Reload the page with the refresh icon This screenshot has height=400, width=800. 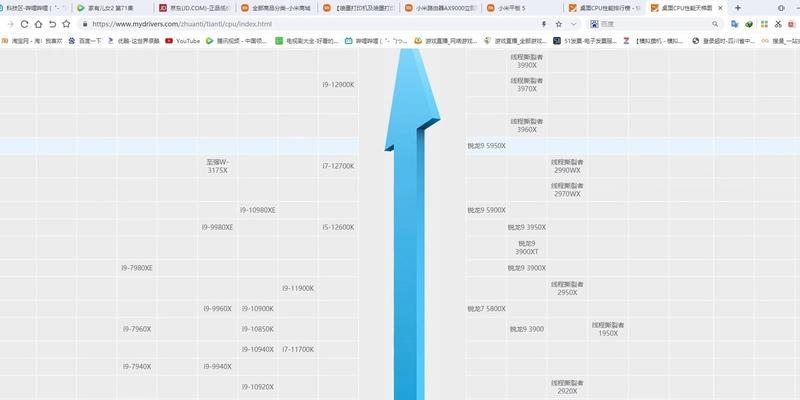tap(24, 24)
